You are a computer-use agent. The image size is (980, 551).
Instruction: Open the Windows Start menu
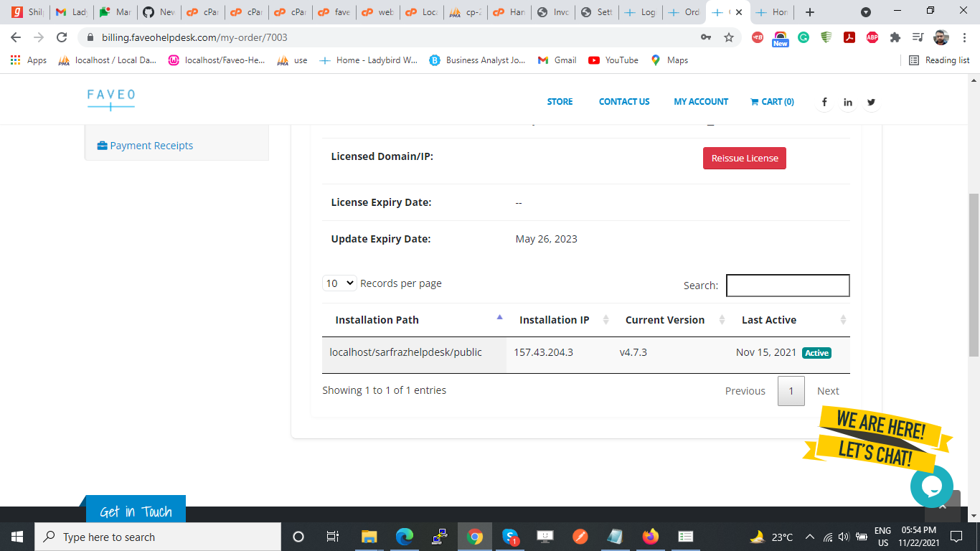17,537
